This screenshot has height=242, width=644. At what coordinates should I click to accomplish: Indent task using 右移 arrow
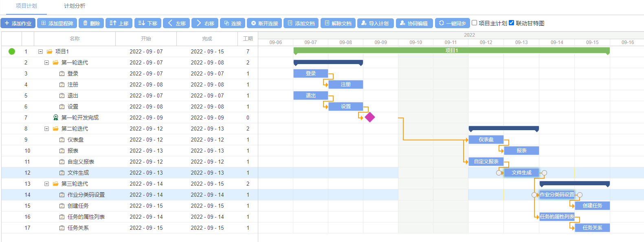click(199, 23)
